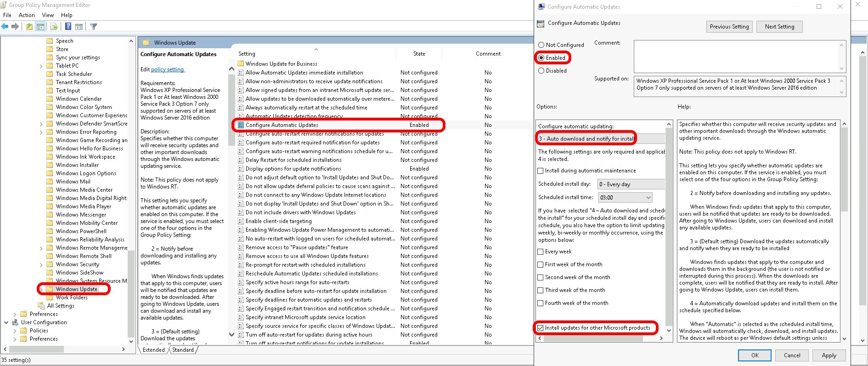Click the Up One Level folder icon
Screen dimensions: 868x366
pyautogui.click(x=29, y=27)
